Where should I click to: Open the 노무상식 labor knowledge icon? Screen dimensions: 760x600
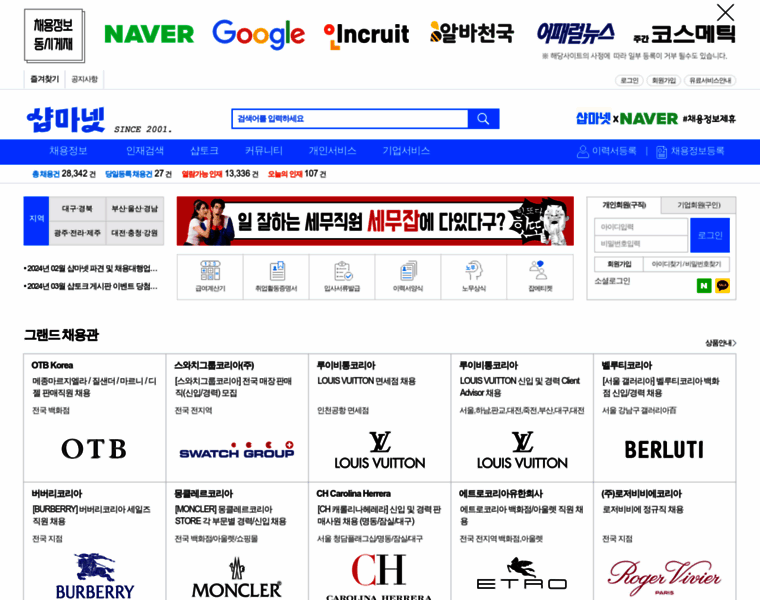pyautogui.click(x=474, y=270)
